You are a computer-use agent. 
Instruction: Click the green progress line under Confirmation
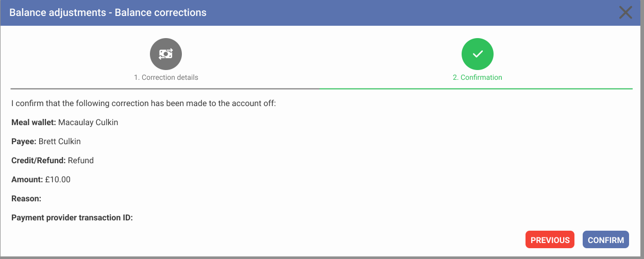coord(476,89)
